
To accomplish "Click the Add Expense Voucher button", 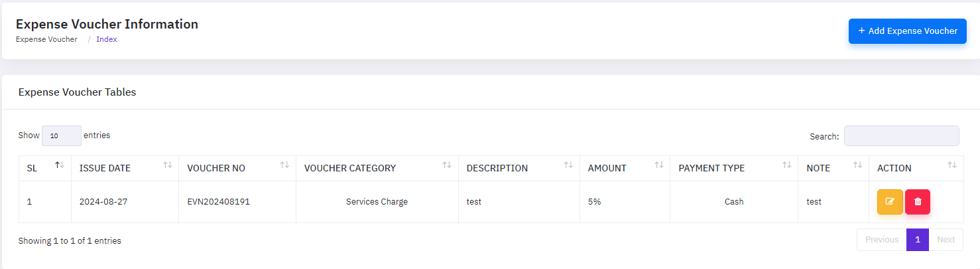I will tap(907, 31).
